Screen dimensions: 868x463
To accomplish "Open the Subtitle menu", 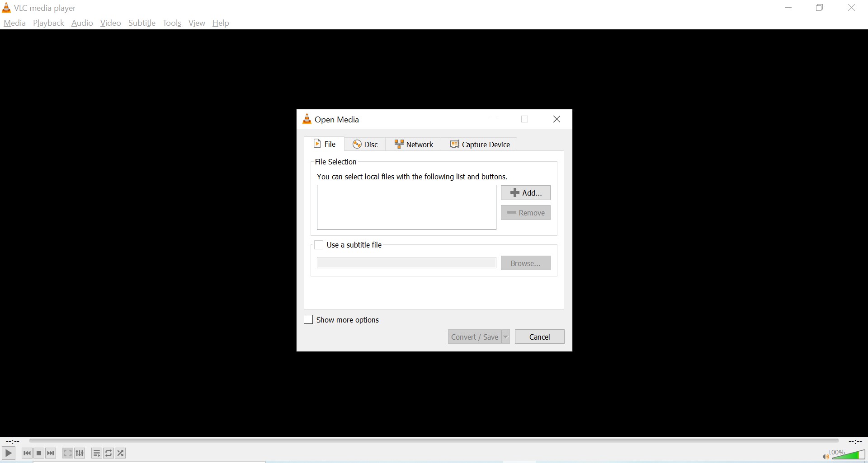I will click(x=142, y=23).
